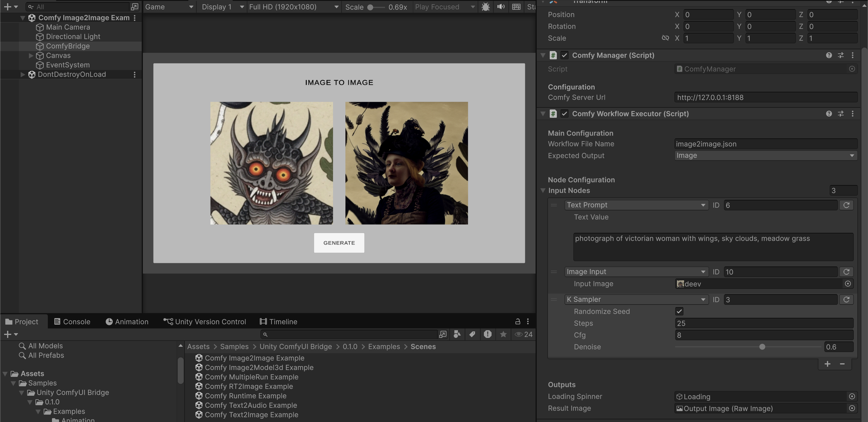Open object picker for Input Image field
This screenshot has height=422, width=868.
point(848,284)
